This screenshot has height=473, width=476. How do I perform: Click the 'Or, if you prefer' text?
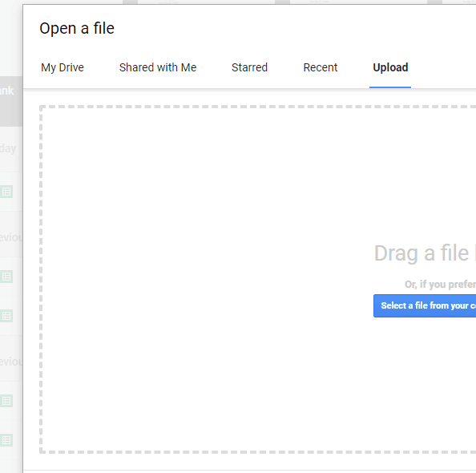[x=440, y=285]
